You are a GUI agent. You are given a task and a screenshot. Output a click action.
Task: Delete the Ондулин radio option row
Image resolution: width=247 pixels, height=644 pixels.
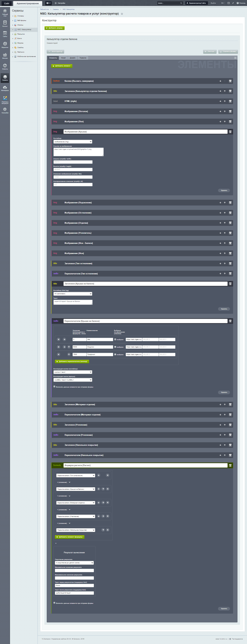(58, 347)
